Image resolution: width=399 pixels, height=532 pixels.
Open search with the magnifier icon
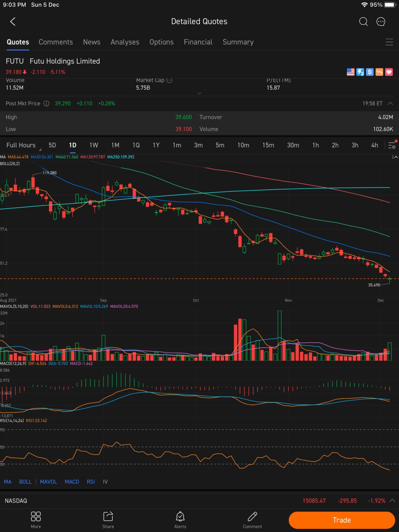pyautogui.click(x=363, y=21)
